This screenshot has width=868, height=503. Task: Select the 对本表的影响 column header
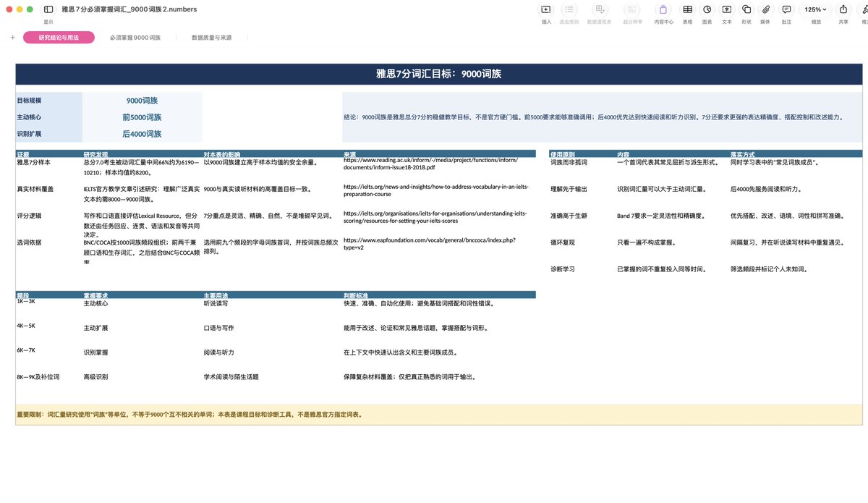click(273, 153)
